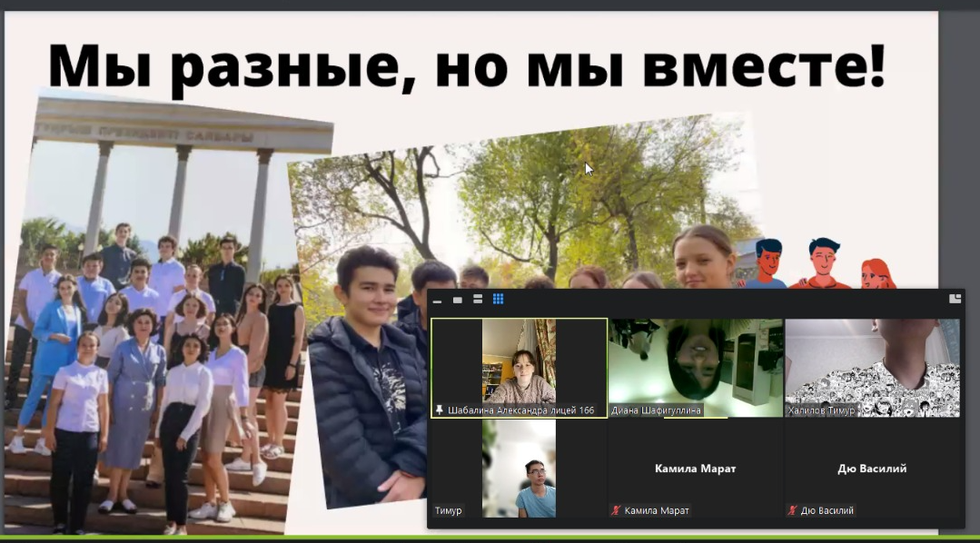Viewport: 980px width, 543px height.
Task: Click the Шабалина Александра лицей 166 name label
Action: [520, 410]
